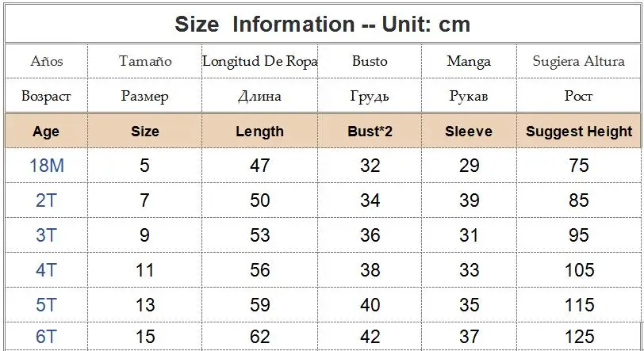Screen dimensions: 644x351
Task: Click the 'Length' column header
Action: coord(259,132)
